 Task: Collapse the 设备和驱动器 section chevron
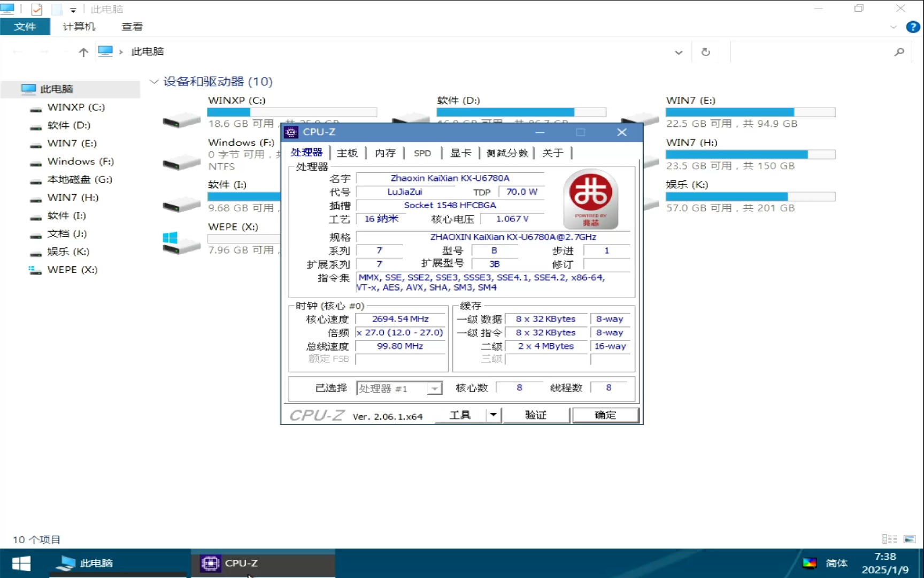pos(155,81)
